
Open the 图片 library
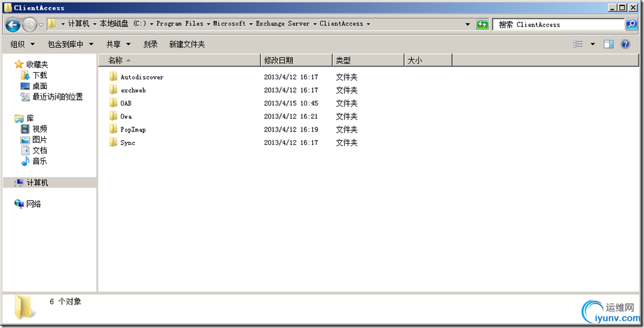coord(40,140)
